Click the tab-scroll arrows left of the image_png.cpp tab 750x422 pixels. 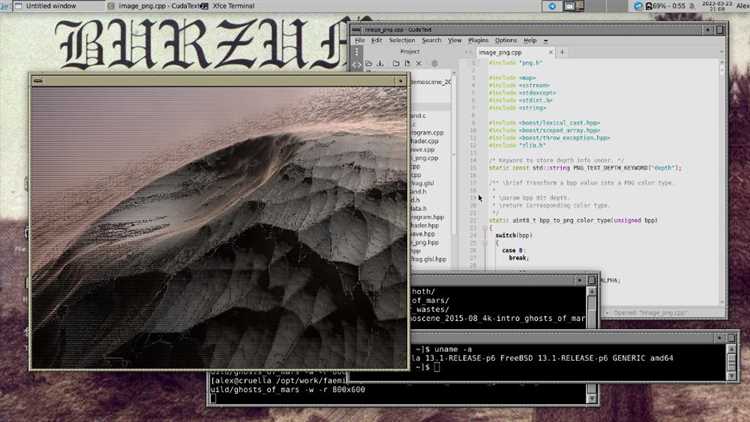pos(469,52)
